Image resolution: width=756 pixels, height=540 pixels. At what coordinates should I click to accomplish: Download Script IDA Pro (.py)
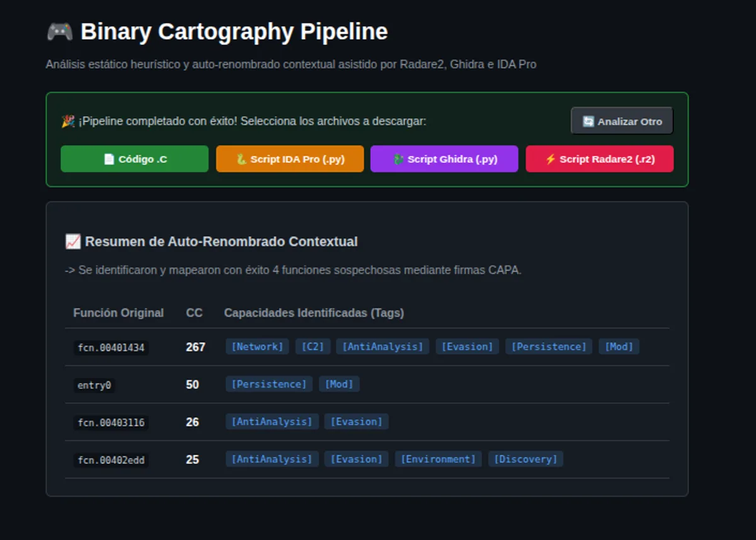click(290, 159)
